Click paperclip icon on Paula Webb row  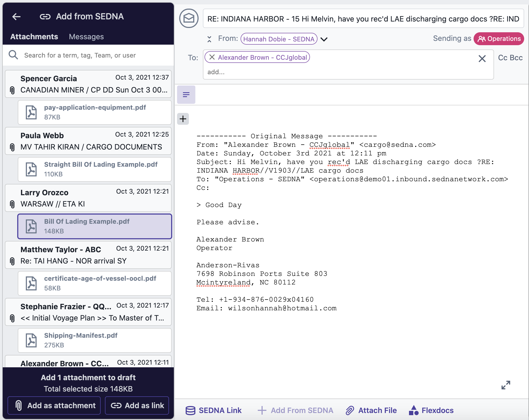[x=12, y=147]
